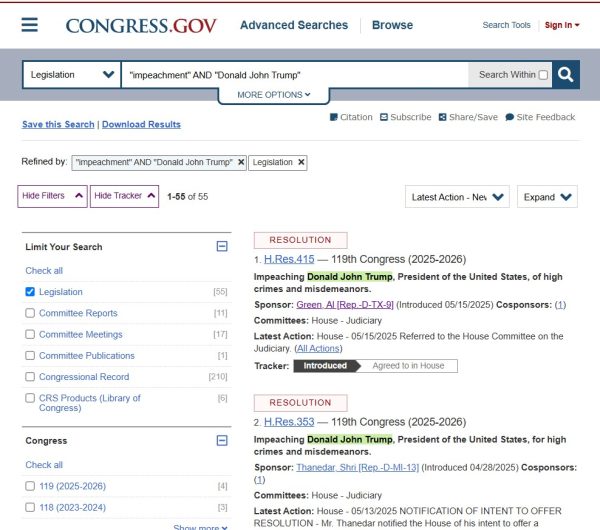The image size is (600, 530).
Task: View All Actions for H.Res.415
Action: point(318,348)
